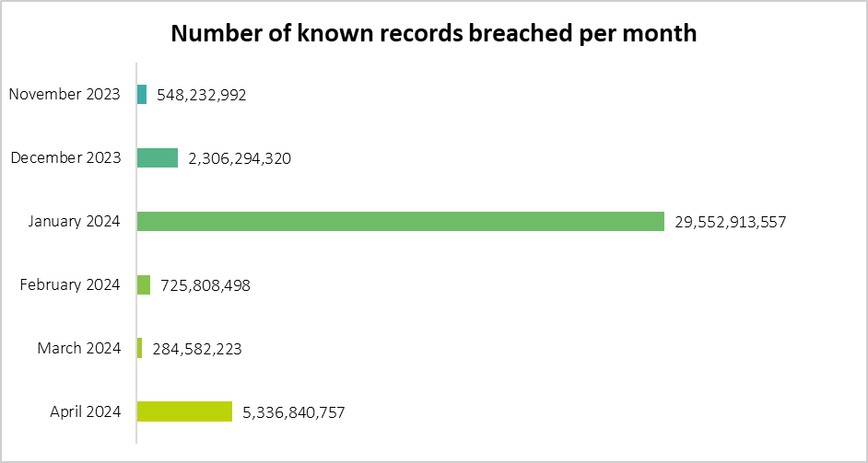Click the January 2024 axis label

[x=75, y=221]
